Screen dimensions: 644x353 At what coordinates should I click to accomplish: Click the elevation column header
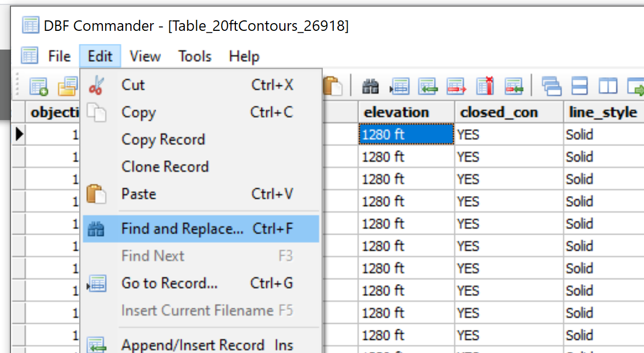tap(406, 112)
